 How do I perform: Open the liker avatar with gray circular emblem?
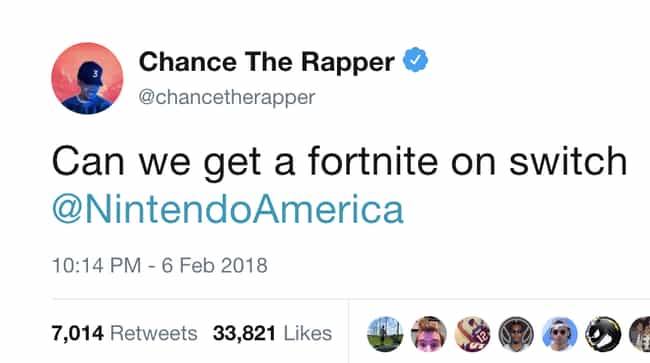click(516, 334)
